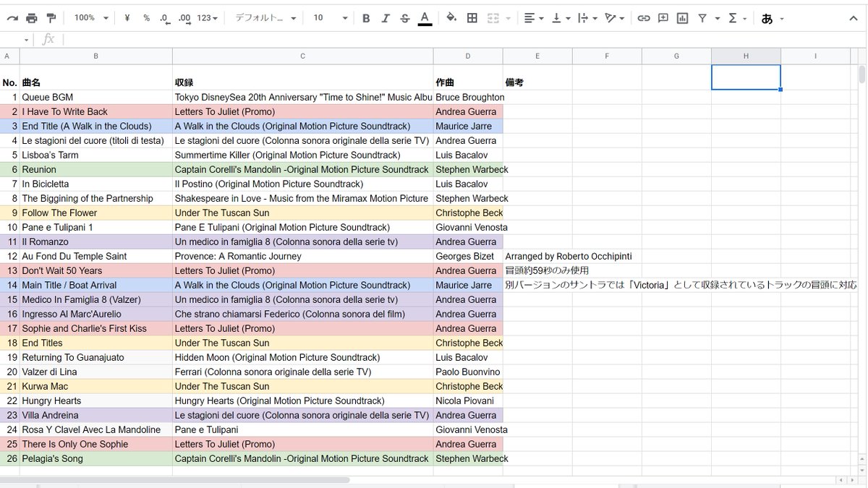The height and width of the screenshot is (488, 868).
Task: Select 'Rosa Y Clavel Avec La Mandoline'
Action: click(x=96, y=429)
